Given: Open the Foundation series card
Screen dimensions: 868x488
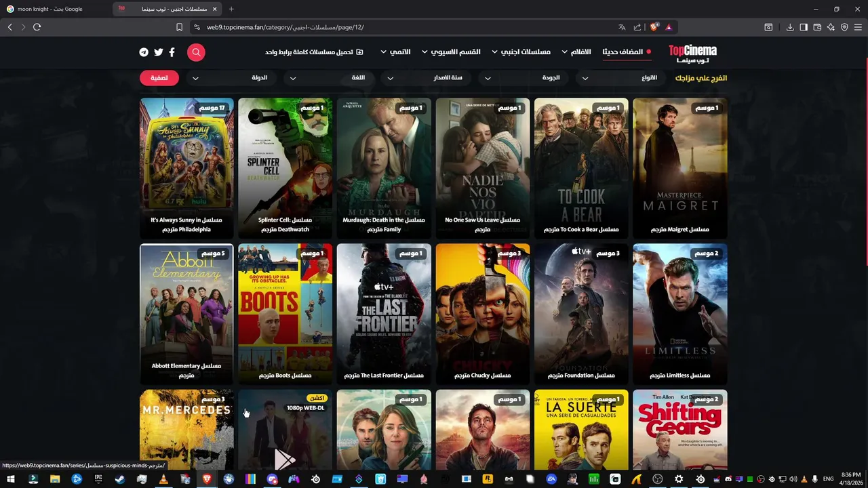Looking at the screenshot, I should 581,314.
